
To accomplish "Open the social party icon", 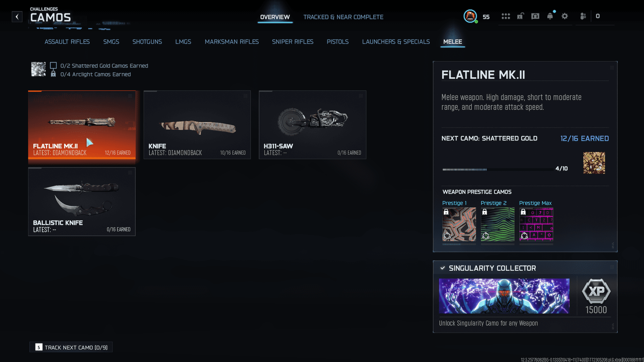I will click(583, 16).
